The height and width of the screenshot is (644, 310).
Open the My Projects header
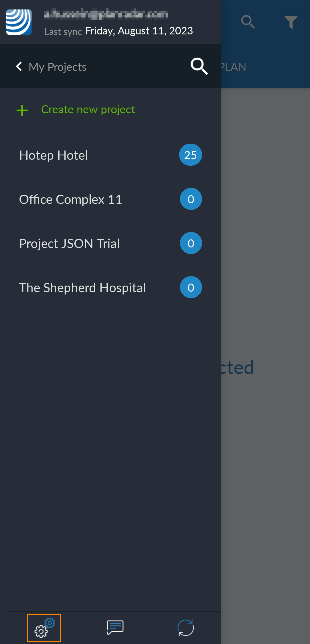point(57,67)
